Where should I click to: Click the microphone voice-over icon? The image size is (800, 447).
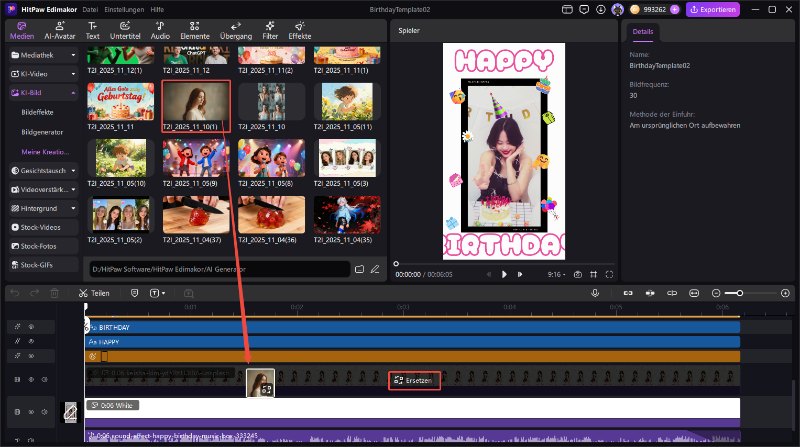595,293
